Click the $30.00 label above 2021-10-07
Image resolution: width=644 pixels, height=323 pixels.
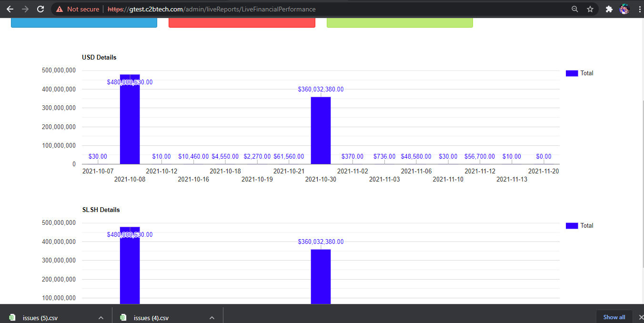click(98, 156)
